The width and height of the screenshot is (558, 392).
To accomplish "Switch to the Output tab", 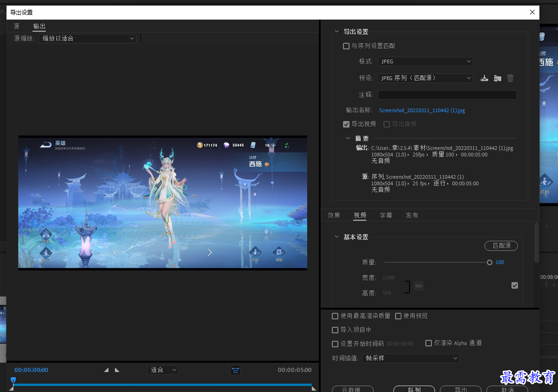I will (39, 26).
